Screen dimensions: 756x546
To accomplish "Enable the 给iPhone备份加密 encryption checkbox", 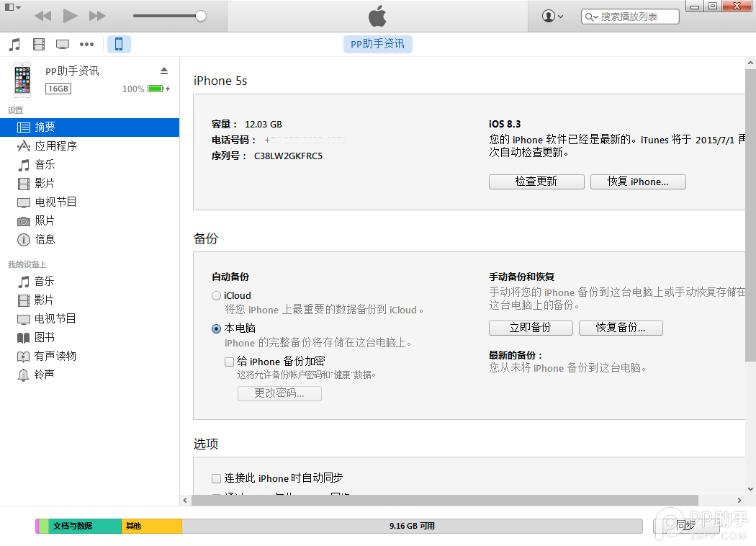I will coord(229,362).
